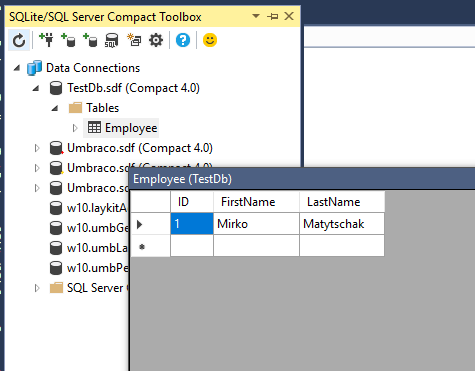
Task: Expand the third Umbraco.sdf database
Action: (x=37, y=188)
